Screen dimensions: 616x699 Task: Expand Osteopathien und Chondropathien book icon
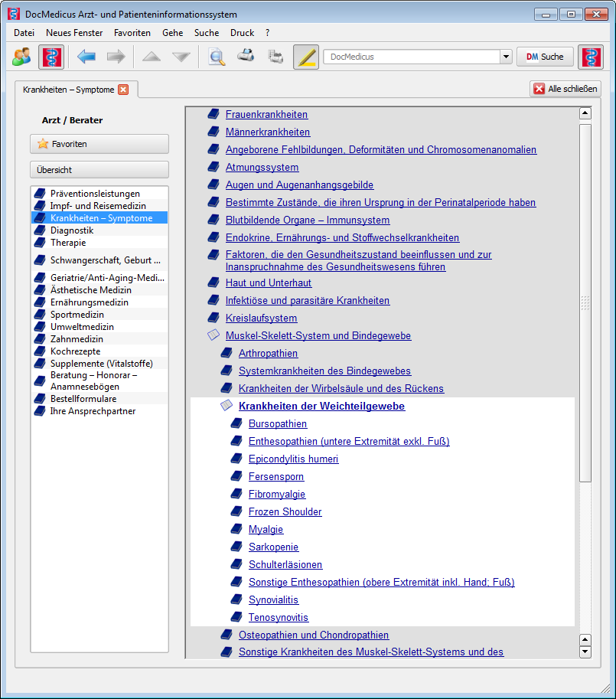coord(227,635)
